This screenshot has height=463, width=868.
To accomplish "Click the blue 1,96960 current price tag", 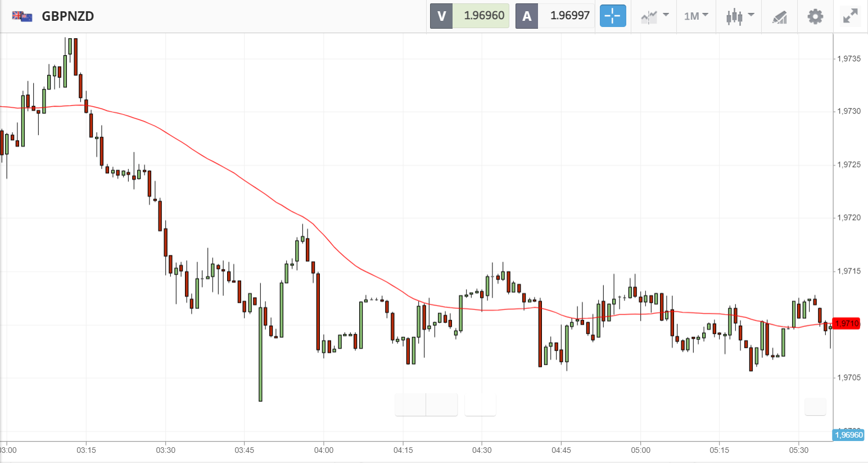I will pyautogui.click(x=848, y=435).
